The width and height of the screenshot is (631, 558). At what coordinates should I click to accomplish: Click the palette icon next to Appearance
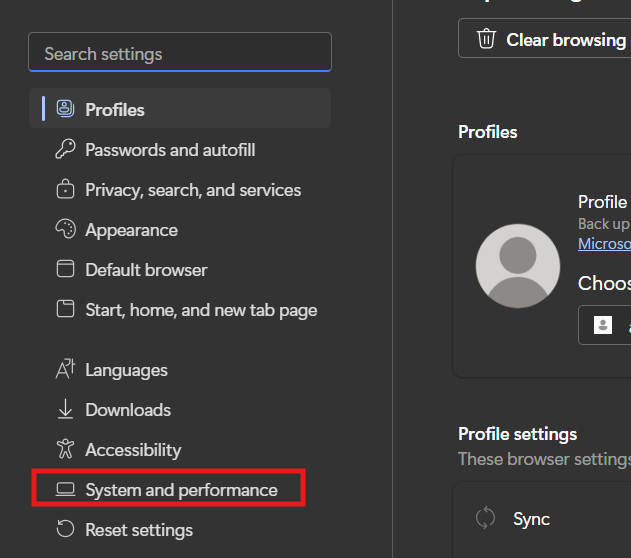click(65, 229)
